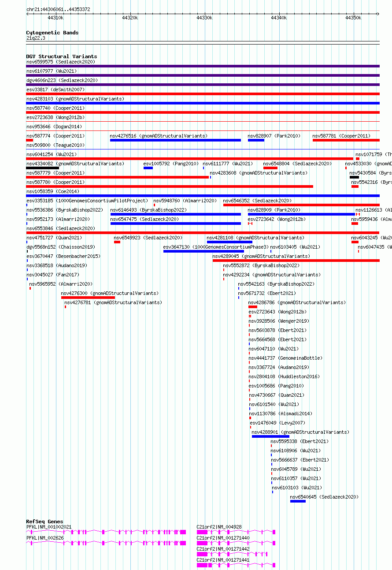Viewport: 392px width, 570px height.
Task: Click the red bar under nsv6549923
Action: click(117, 242)
